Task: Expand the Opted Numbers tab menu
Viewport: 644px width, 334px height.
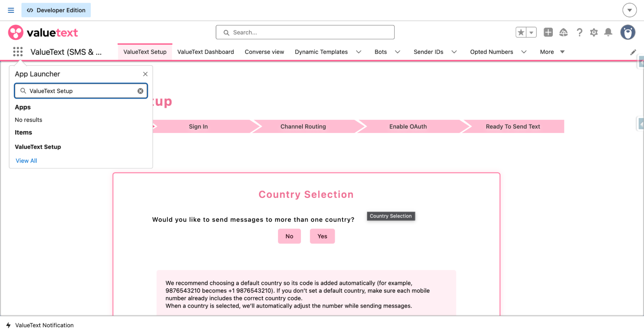Action: (524, 52)
